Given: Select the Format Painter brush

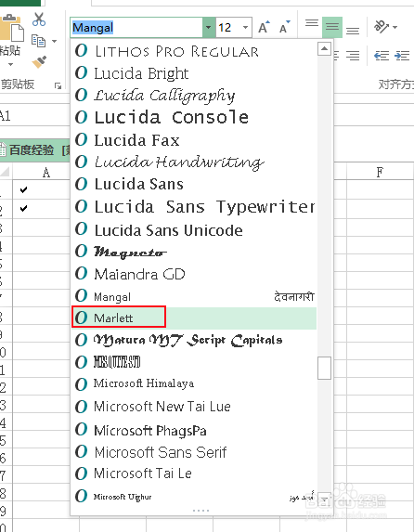Looking at the screenshot, I should 39,62.
